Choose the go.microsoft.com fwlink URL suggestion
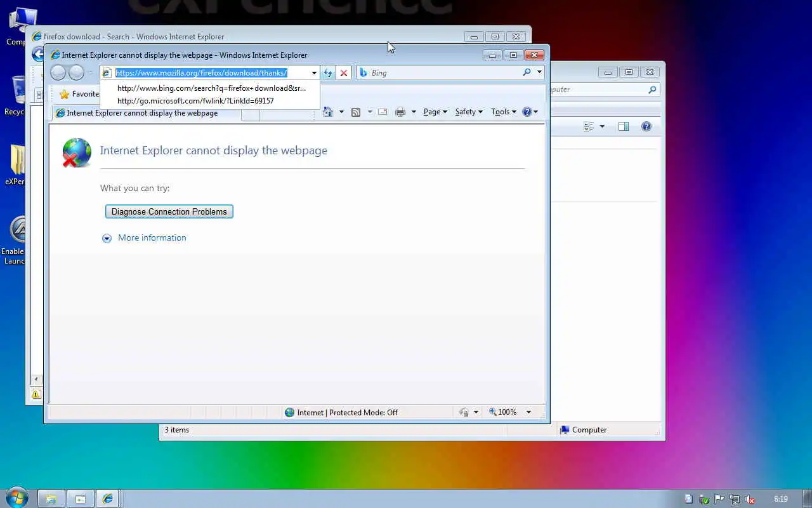Viewport: 812px width, 508px height. pyautogui.click(x=195, y=100)
